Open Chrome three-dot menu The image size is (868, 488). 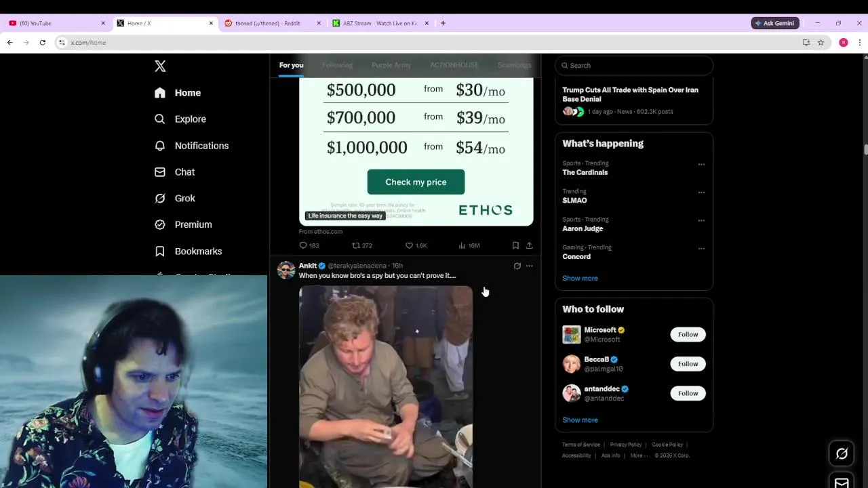(859, 42)
